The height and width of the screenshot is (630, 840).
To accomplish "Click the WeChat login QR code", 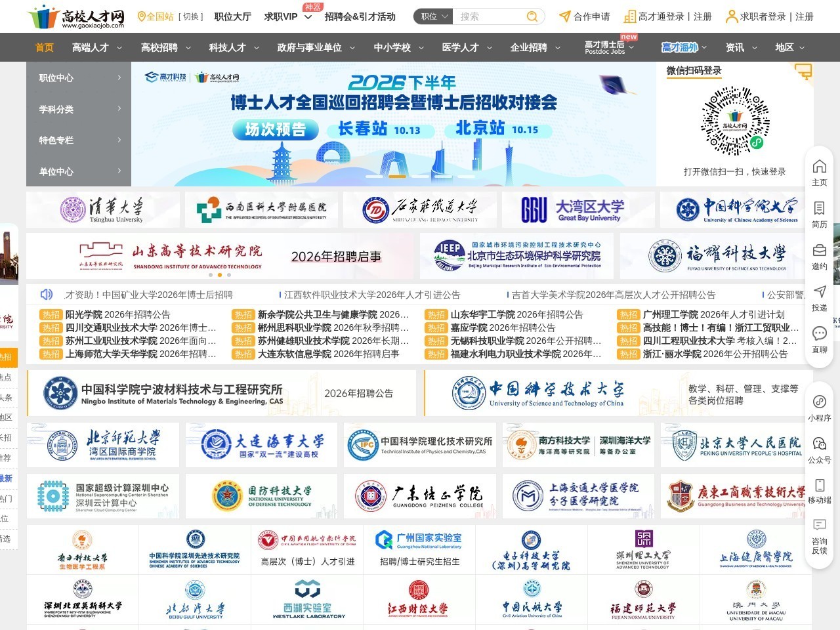I will pos(734,121).
